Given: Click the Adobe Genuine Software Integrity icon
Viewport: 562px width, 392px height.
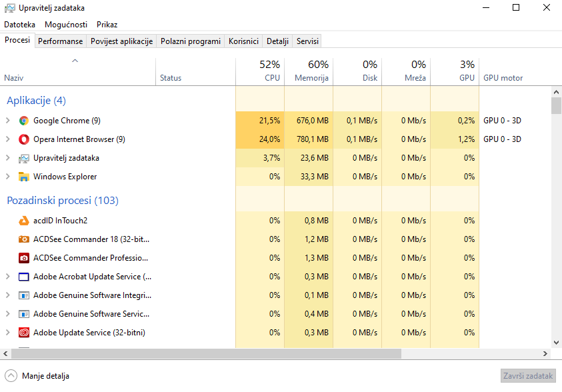Looking at the screenshot, I should click(23, 295).
